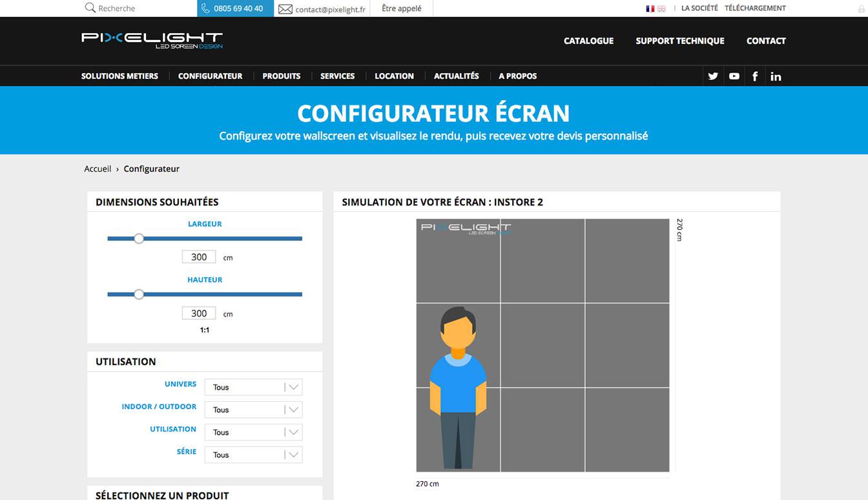The height and width of the screenshot is (500, 868).
Task: Click the phone icon beside 0805 69 40 40
Action: point(205,8)
